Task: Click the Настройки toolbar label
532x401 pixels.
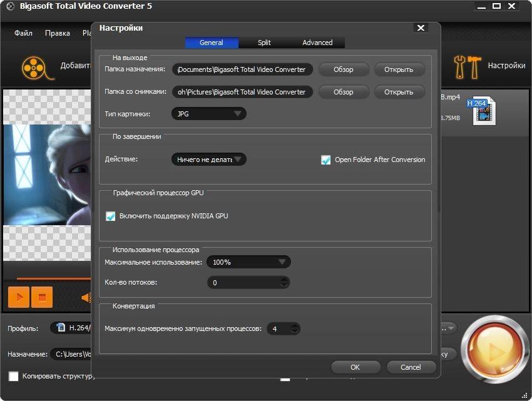Action: point(506,66)
